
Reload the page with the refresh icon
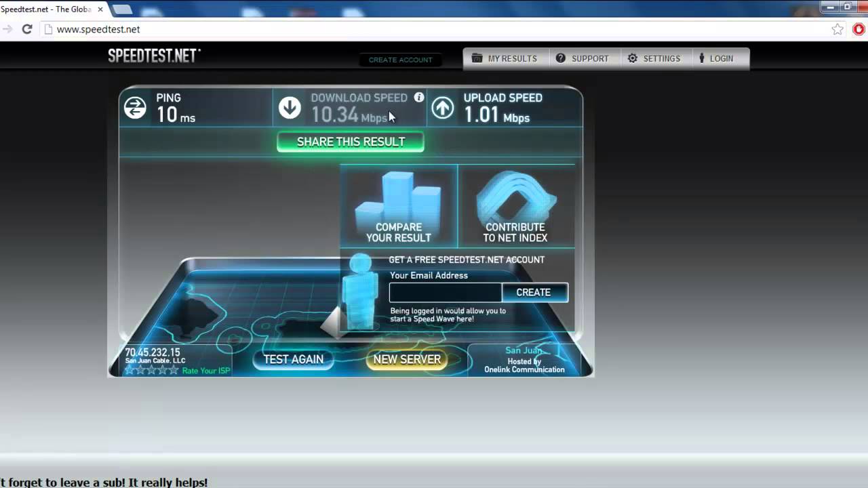tap(27, 29)
